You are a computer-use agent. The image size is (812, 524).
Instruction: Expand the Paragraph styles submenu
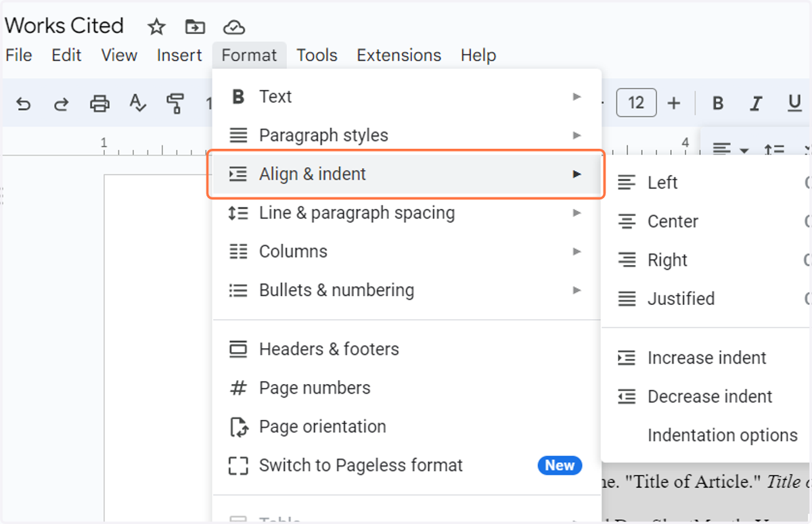407,135
